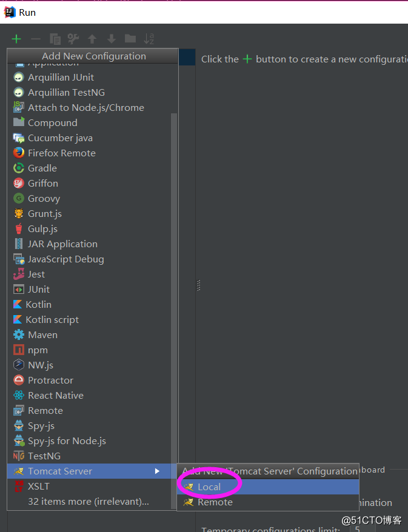Viewport: 408px width, 532px height.
Task: Click the JavaScript Debug icon
Action: [x=19, y=259]
